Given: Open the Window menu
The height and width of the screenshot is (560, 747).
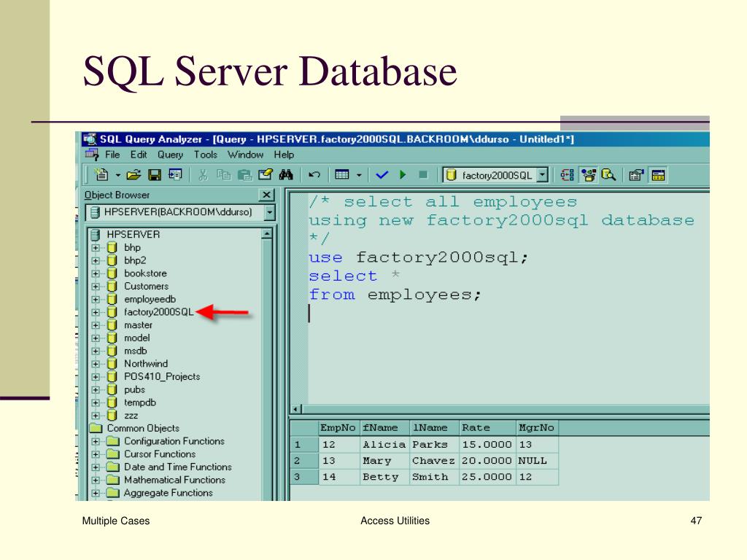Looking at the screenshot, I should pos(245,155).
